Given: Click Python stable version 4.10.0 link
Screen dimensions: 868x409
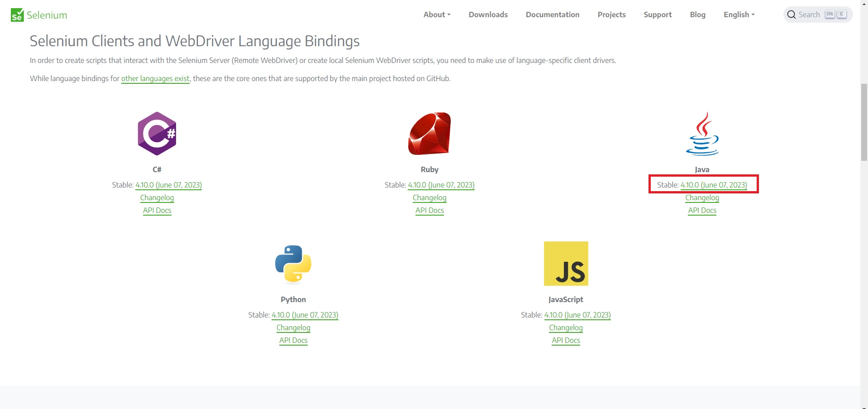Looking at the screenshot, I should [x=305, y=315].
